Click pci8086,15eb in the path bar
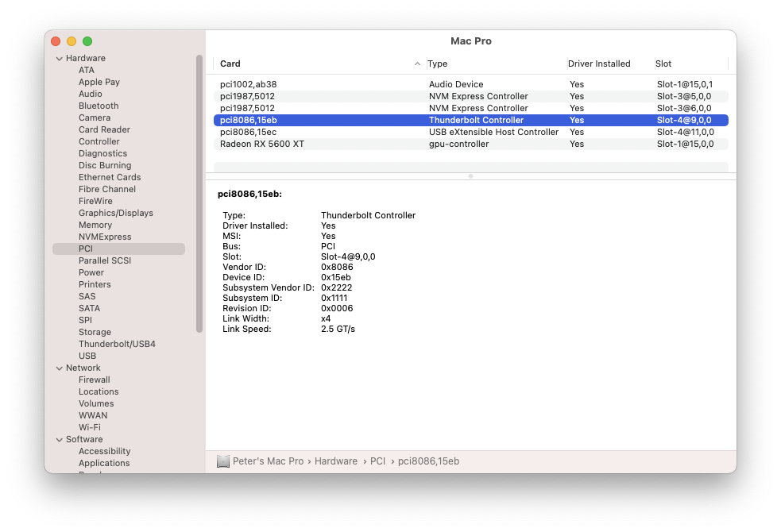This screenshot has width=781, height=532. tap(428, 461)
